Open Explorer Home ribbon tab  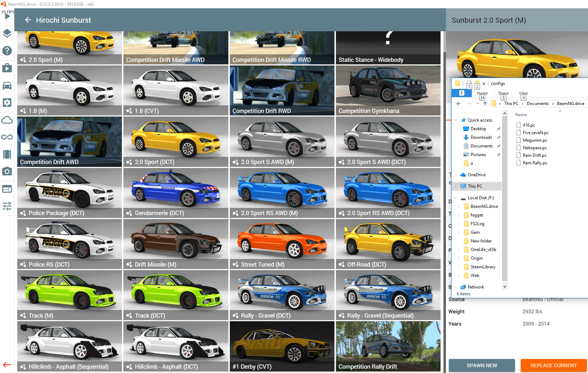[482, 93]
